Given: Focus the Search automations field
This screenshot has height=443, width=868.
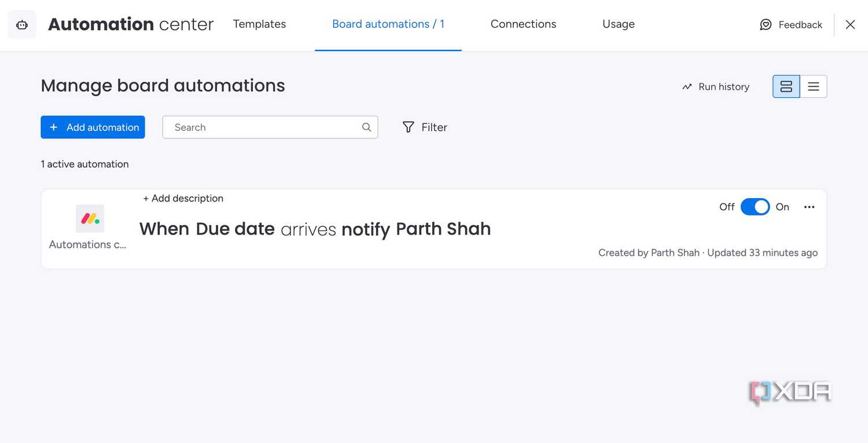Looking at the screenshot, I should pos(270,127).
